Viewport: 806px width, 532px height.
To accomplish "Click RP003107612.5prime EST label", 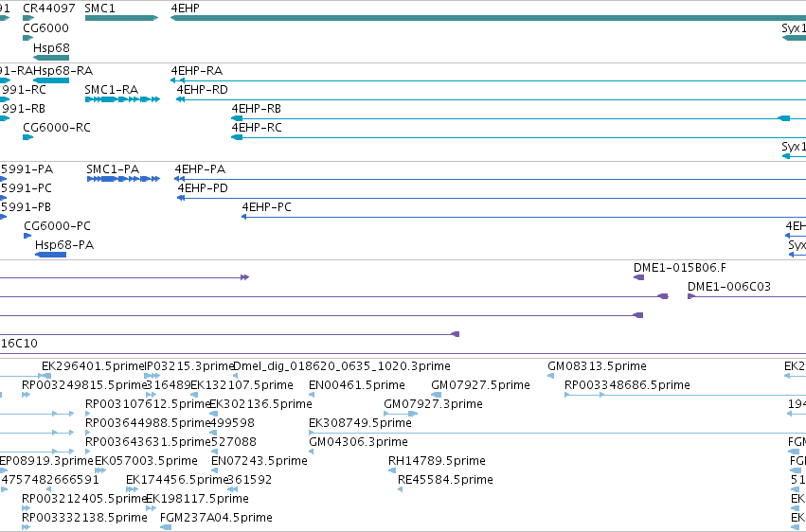I will [148, 404].
